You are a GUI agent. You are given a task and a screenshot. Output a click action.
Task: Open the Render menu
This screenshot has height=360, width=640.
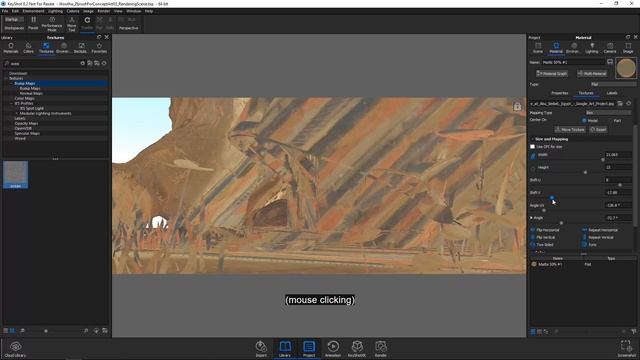(103, 11)
